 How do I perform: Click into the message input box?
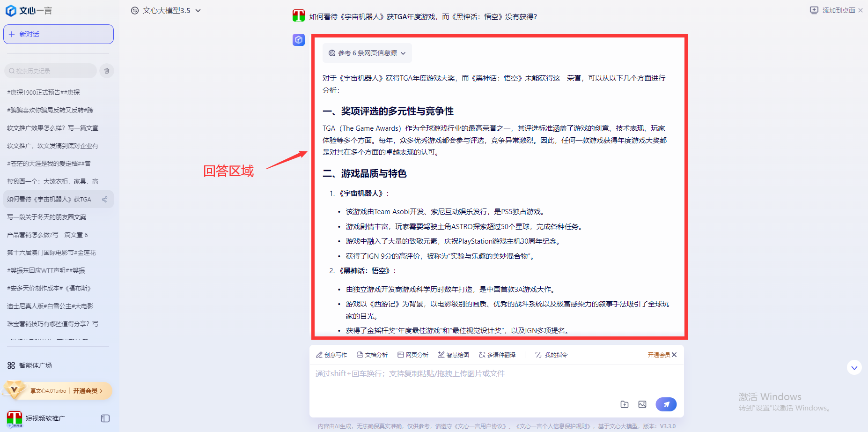pyautogui.click(x=496, y=380)
